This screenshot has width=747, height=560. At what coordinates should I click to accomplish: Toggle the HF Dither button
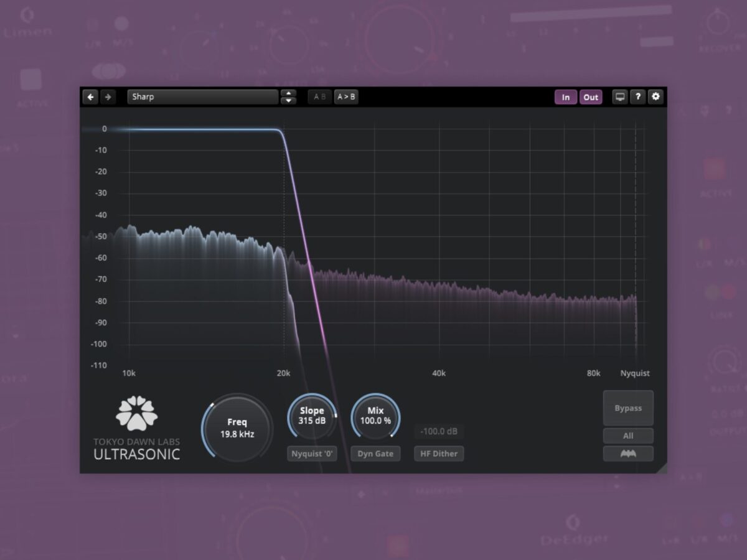439,454
